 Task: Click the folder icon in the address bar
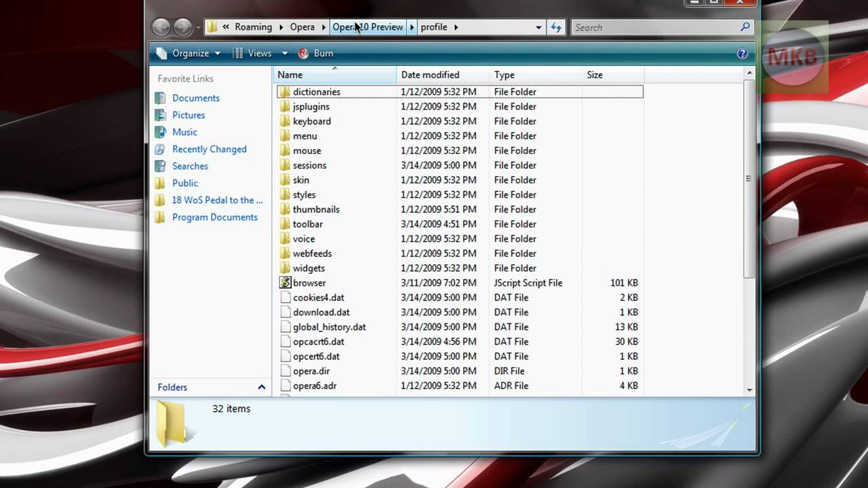(212, 27)
